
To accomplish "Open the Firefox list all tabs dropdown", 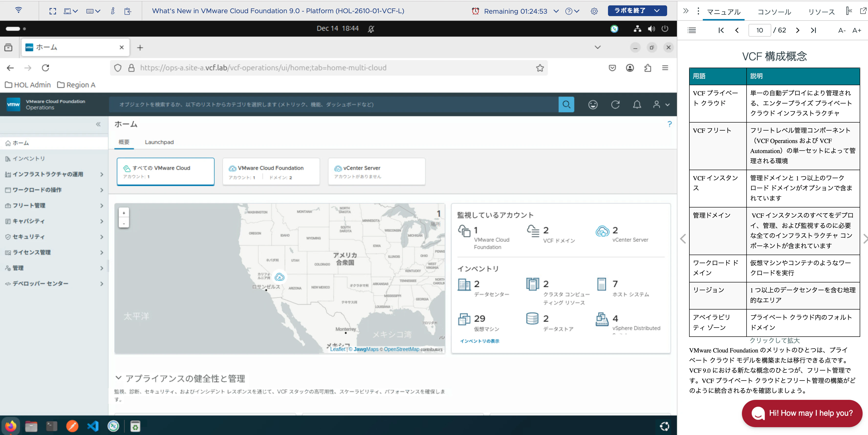I will point(597,47).
